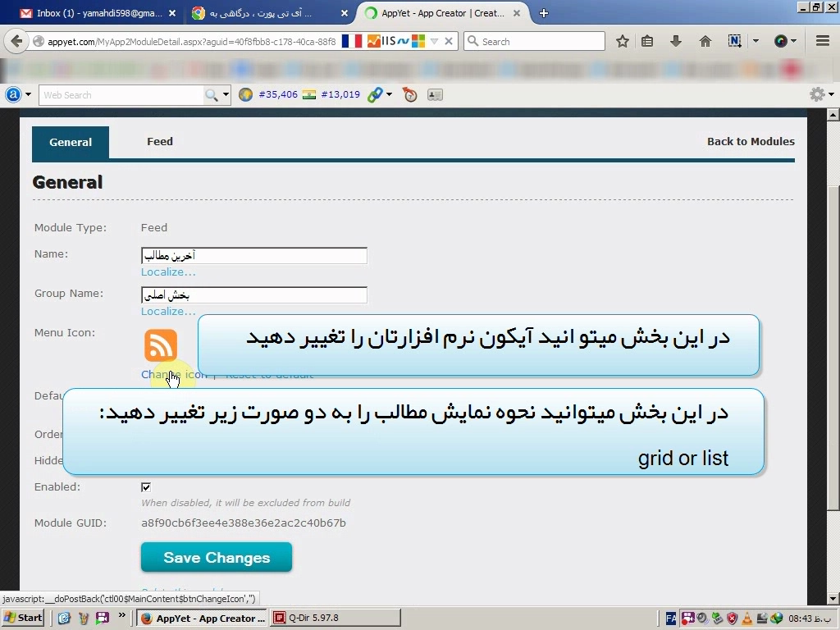
Task: Click the FA language indicator in tray
Action: pos(671,619)
